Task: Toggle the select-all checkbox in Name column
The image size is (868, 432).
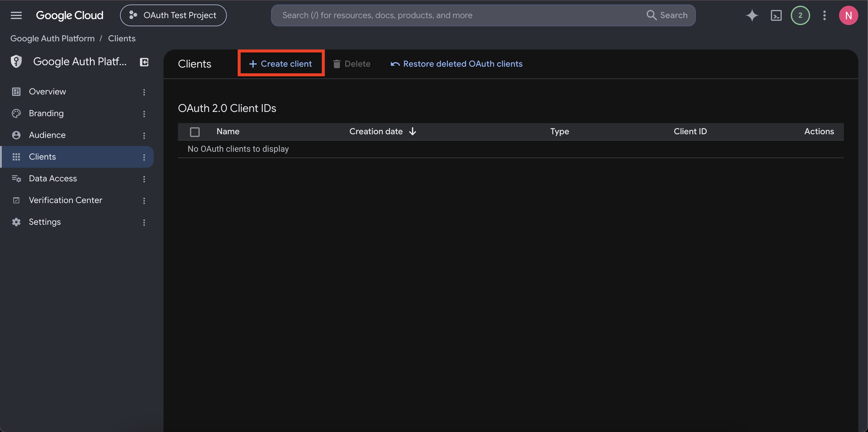Action: [x=195, y=132]
